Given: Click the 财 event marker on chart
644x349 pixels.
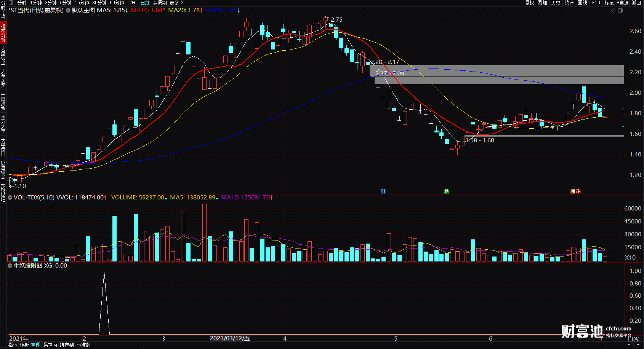Looking at the screenshot, I should pos(383,191).
